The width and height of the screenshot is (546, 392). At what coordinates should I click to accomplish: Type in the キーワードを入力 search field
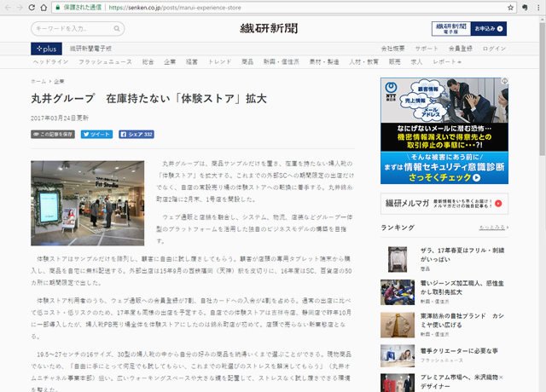tap(70, 29)
